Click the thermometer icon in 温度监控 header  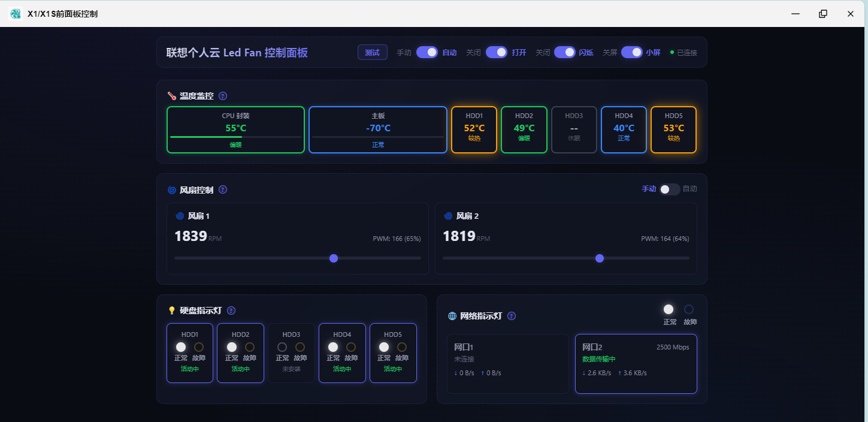click(x=172, y=96)
